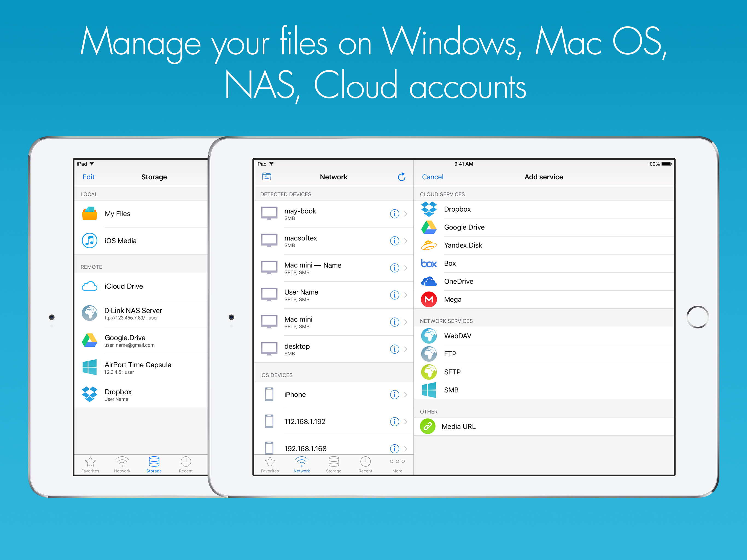Open the filter icon beside Network title
Image resolution: width=747 pixels, height=560 pixels.
tap(266, 177)
